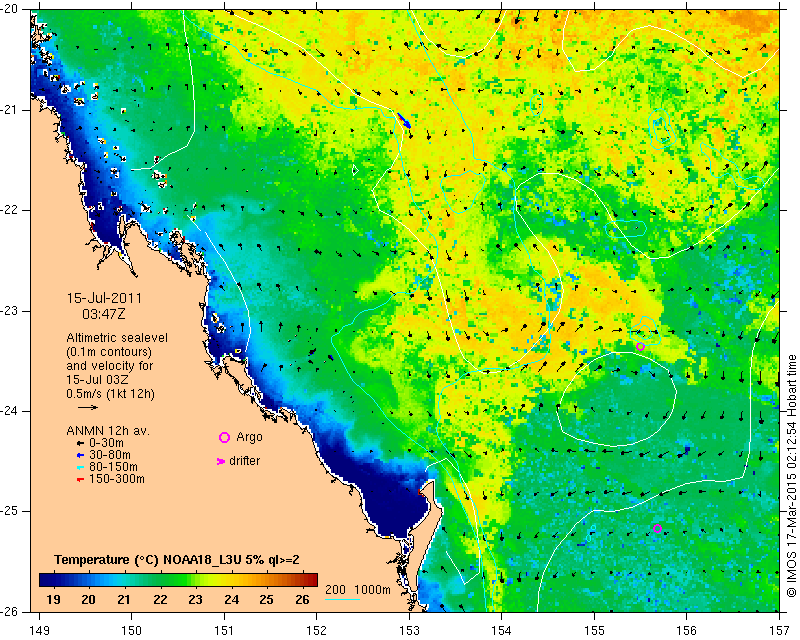The image size is (800, 640).
Task: Click the colorbar tick label '22'
Action: click(160, 599)
